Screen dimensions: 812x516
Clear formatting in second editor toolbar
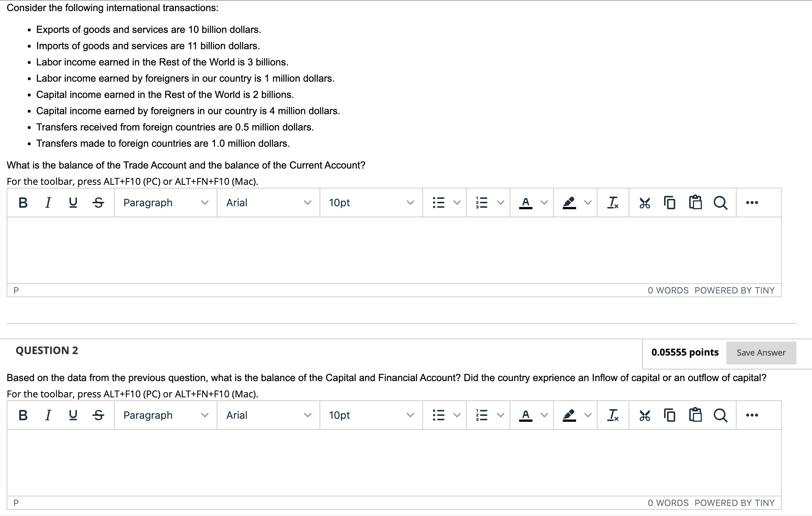point(613,415)
